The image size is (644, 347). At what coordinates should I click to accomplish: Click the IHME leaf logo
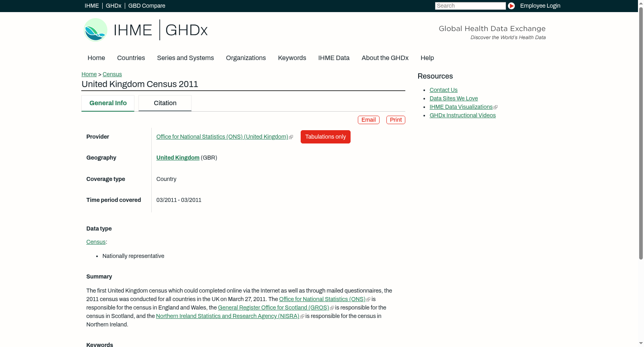[95, 30]
